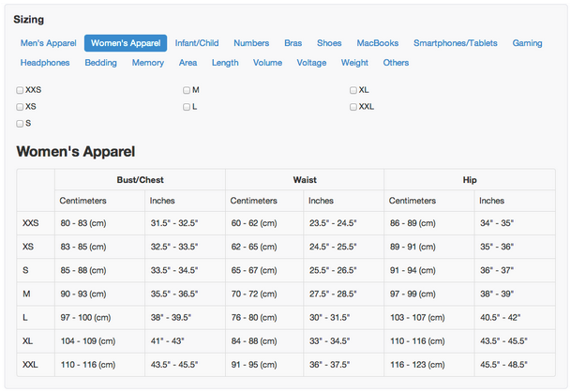
Task: Select the MacBooks tab
Action: [378, 43]
